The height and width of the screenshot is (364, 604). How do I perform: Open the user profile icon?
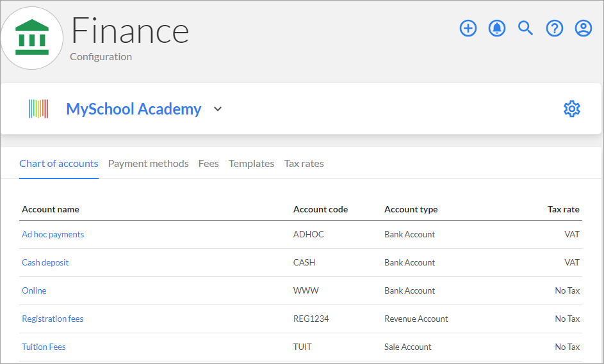point(584,28)
